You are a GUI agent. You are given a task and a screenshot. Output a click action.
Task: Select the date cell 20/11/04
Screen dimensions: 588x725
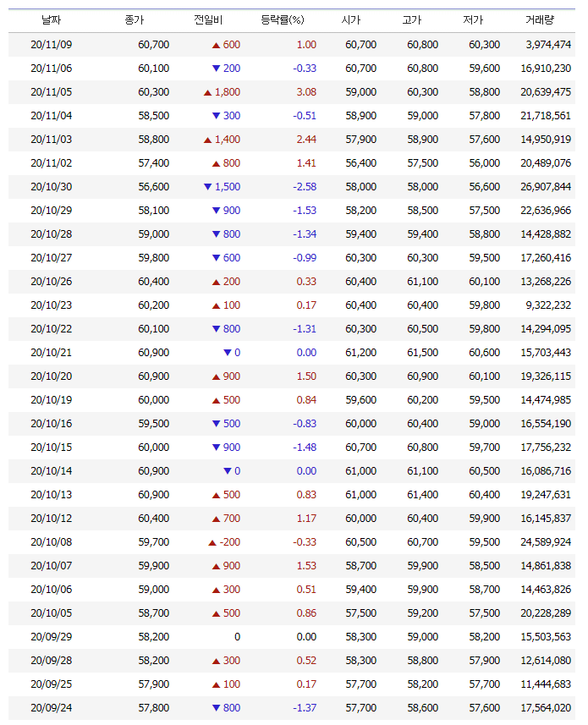pos(52,116)
